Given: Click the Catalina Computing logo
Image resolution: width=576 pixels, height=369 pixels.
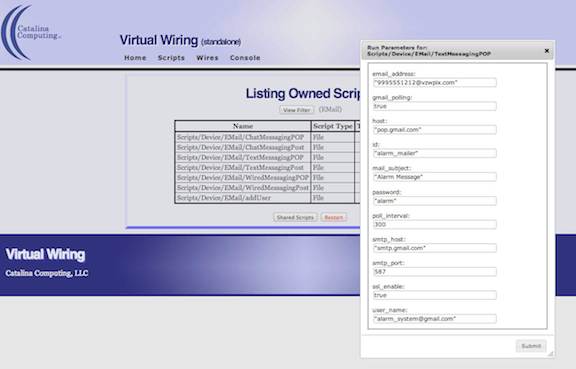Looking at the screenshot, I should [31, 32].
